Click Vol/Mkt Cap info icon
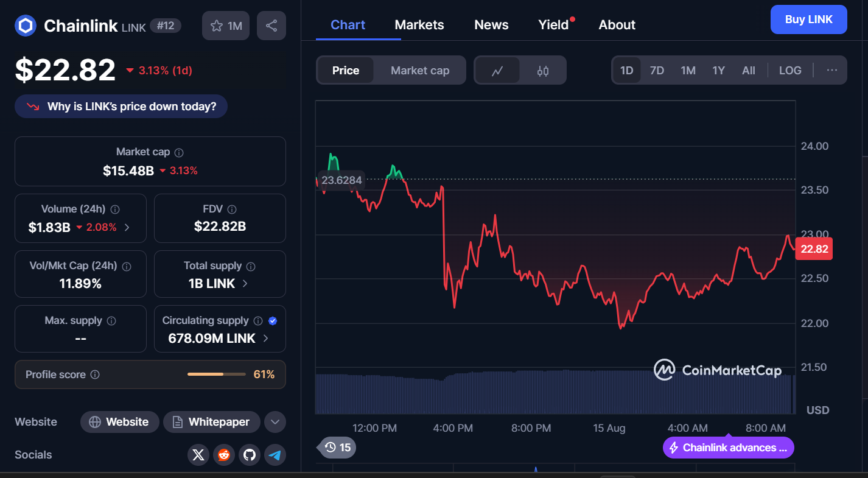This screenshot has width=868, height=478. [x=127, y=267]
